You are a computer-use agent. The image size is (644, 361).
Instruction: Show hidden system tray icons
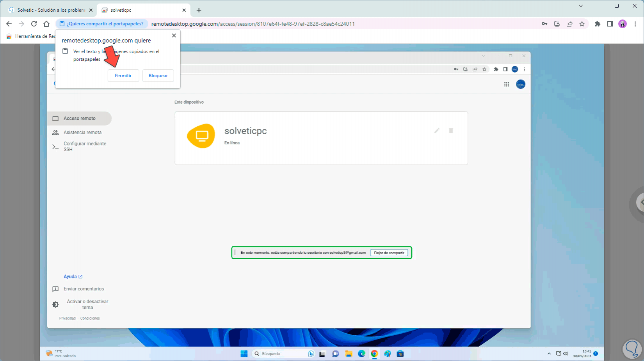point(549,354)
